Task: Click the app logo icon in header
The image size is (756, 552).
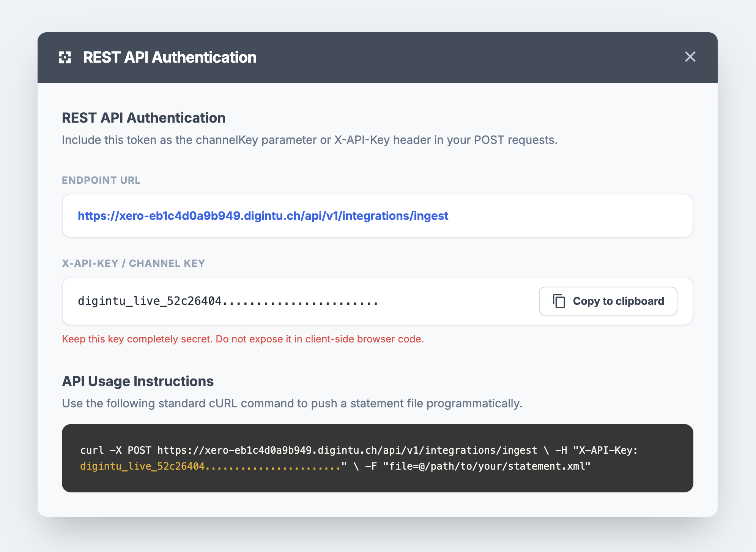Action: (x=65, y=57)
